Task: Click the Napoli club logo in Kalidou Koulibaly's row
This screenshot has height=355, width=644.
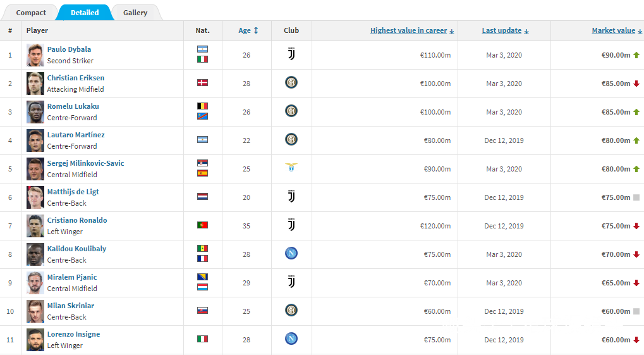Action: 291,253
